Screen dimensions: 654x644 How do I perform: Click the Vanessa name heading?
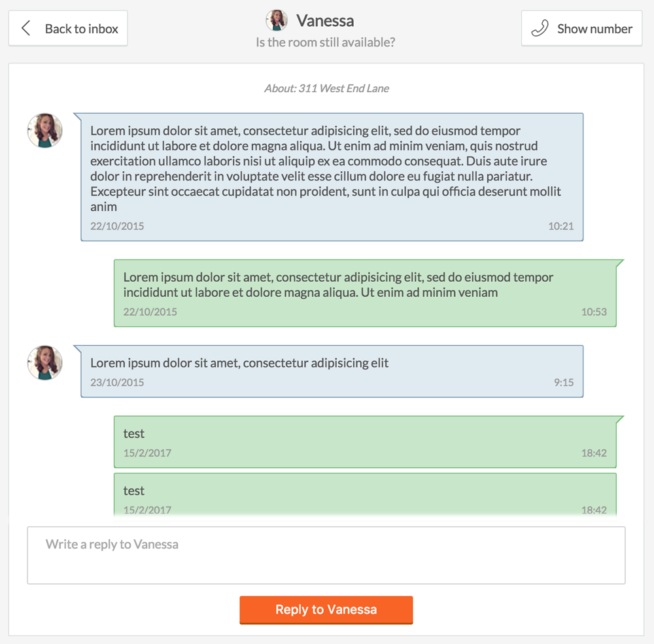(x=325, y=20)
